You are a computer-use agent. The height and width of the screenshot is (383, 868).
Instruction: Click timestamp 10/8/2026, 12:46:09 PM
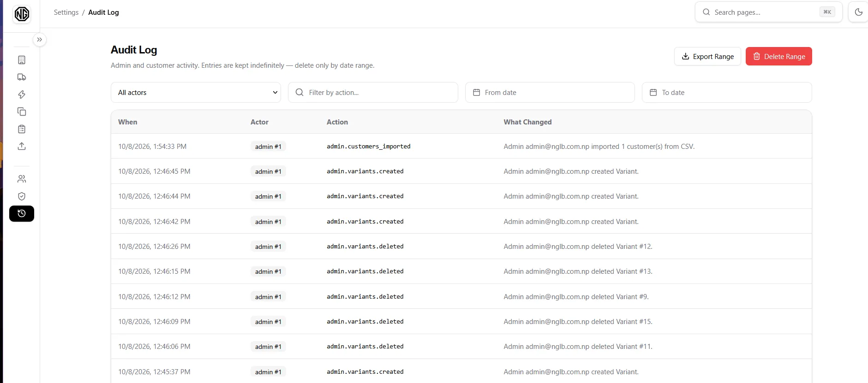154,321
